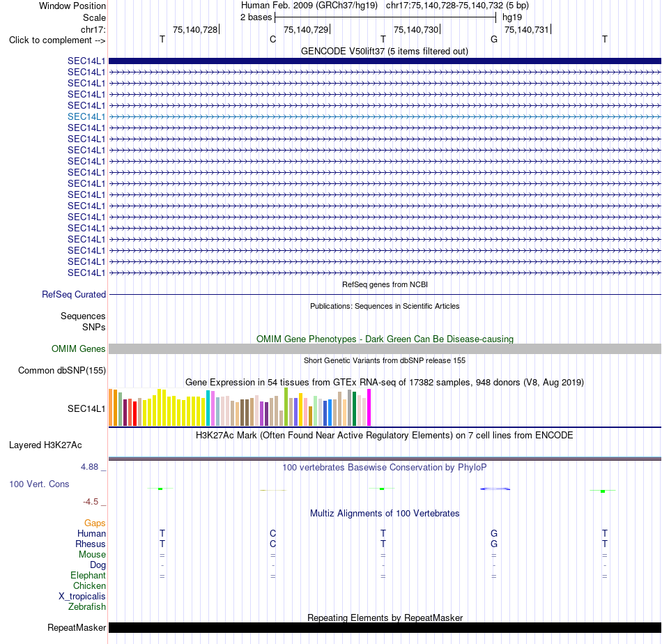
Task: Click position label 75,140,729 in ruler
Action: pyautogui.click(x=306, y=29)
